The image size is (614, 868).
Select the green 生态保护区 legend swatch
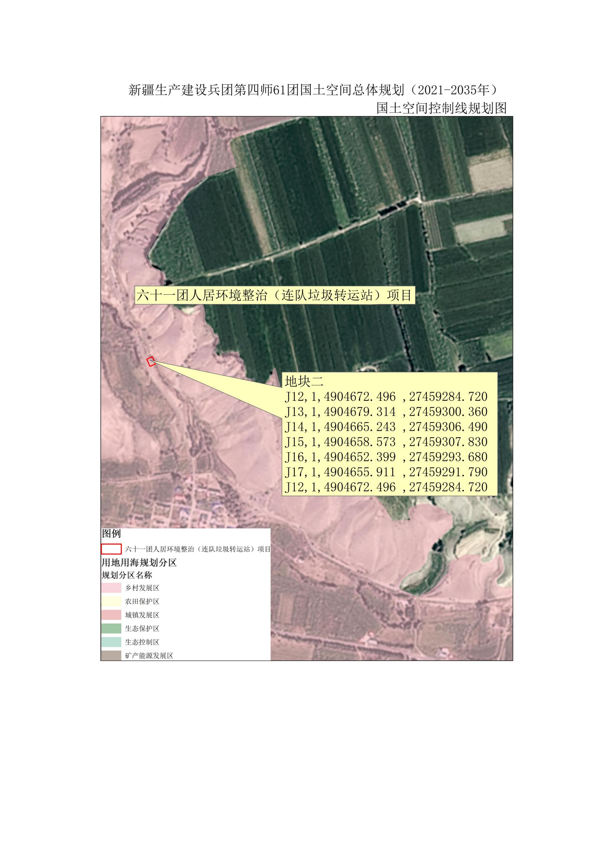pos(111,628)
